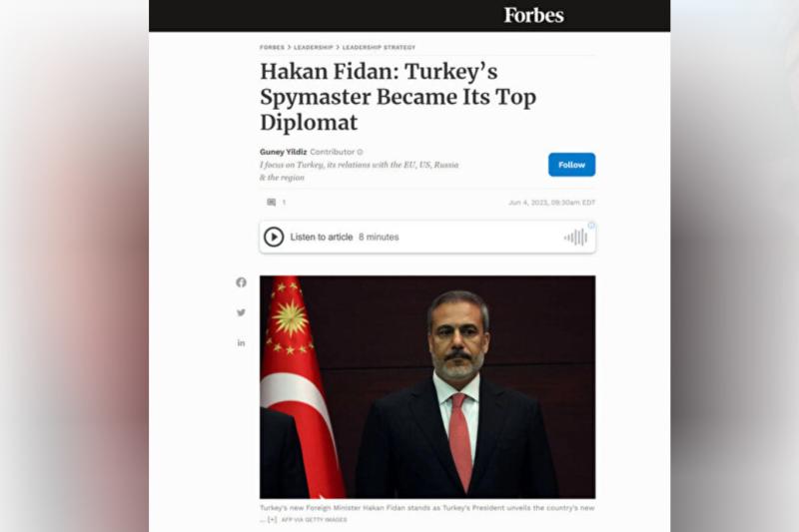This screenshot has height=532, width=799.
Task: Click the ad info icon on audio player
Action: click(591, 225)
